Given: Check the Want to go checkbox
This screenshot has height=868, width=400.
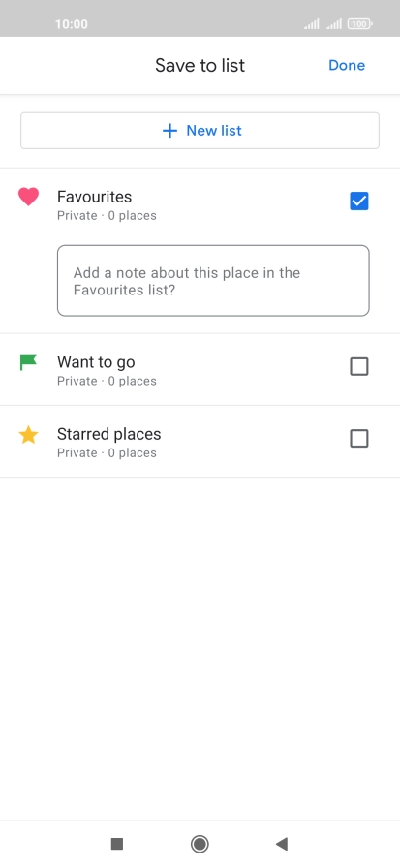Looking at the screenshot, I should point(359,366).
